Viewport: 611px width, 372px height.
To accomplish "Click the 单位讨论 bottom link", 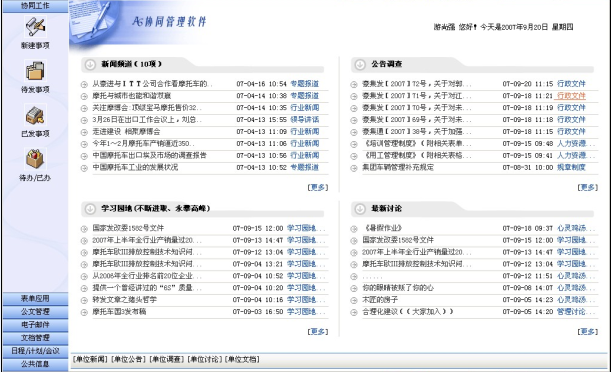I will [x=205, y=359].
